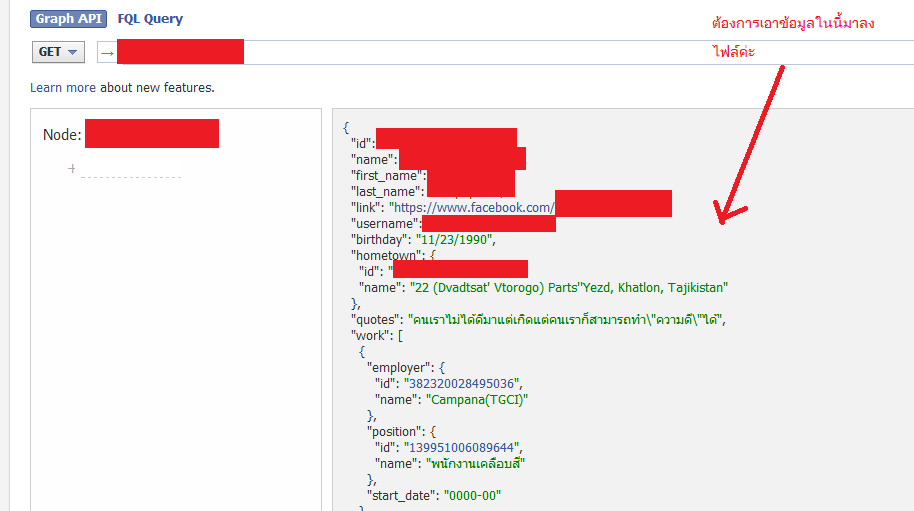Switch to the FQL Query tab
914x511 pixels.
click(x=150, y=19)
